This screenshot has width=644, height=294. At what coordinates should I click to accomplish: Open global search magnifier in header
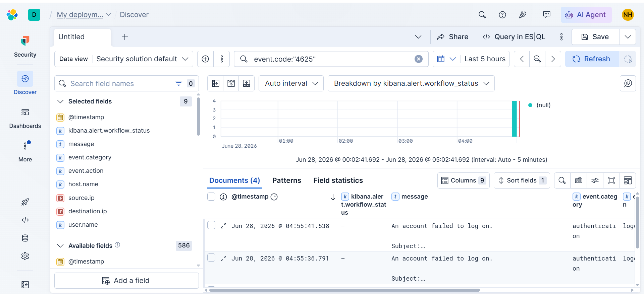pos(482,15)
